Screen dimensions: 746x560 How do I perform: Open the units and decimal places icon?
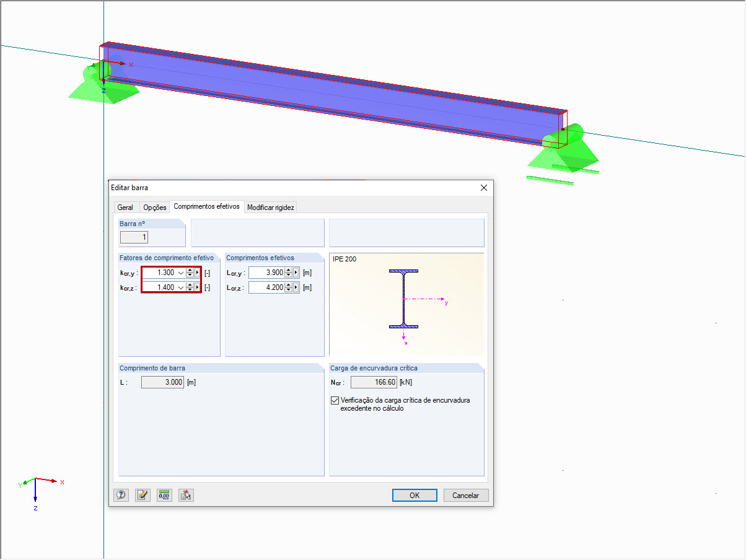tap(164, 495)
